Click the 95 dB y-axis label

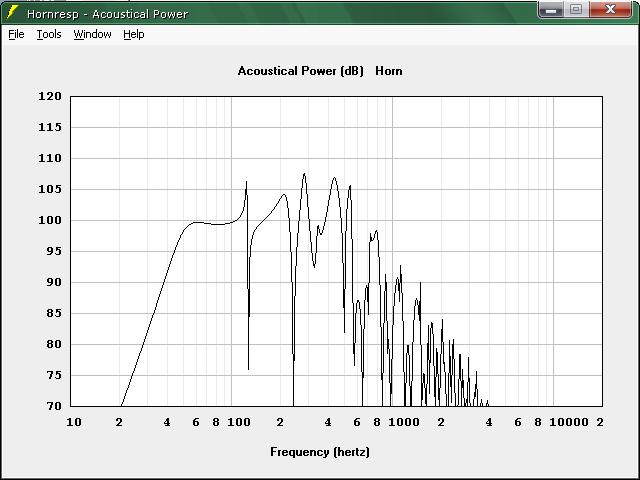pos(53,251)
